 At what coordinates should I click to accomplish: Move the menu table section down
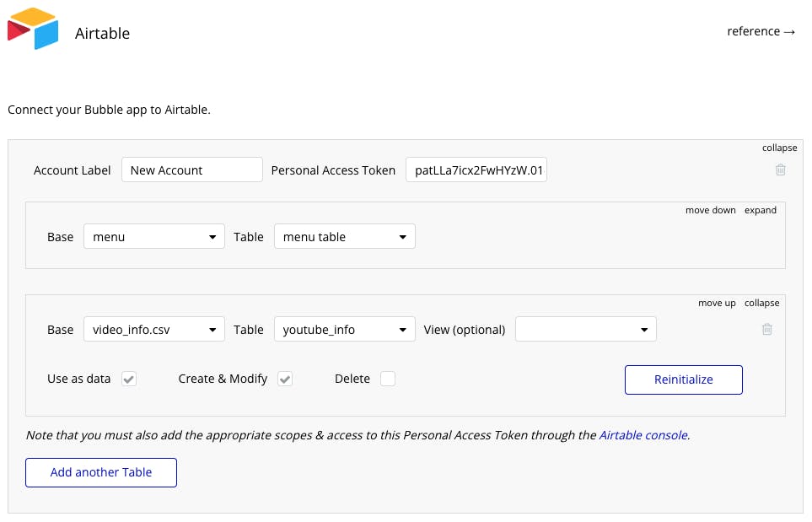[x=711, y=210]
